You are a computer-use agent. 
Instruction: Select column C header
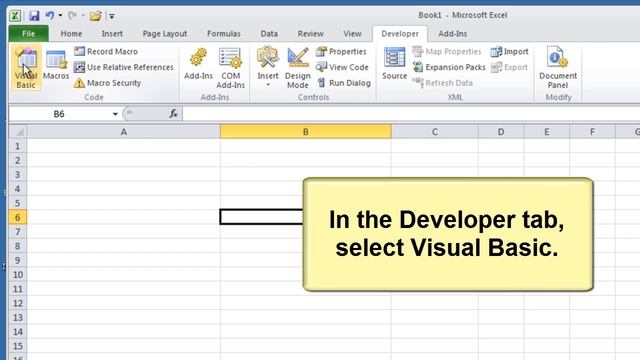coord(435,131)
